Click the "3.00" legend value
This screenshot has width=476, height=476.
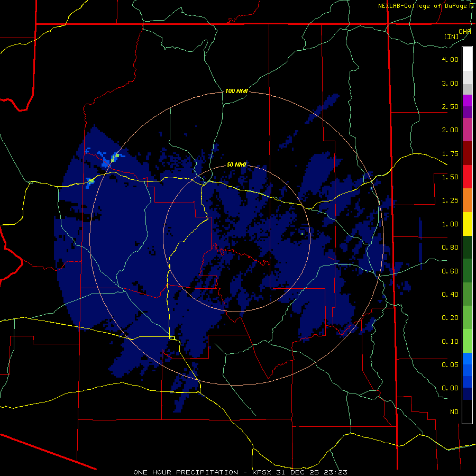450,83
